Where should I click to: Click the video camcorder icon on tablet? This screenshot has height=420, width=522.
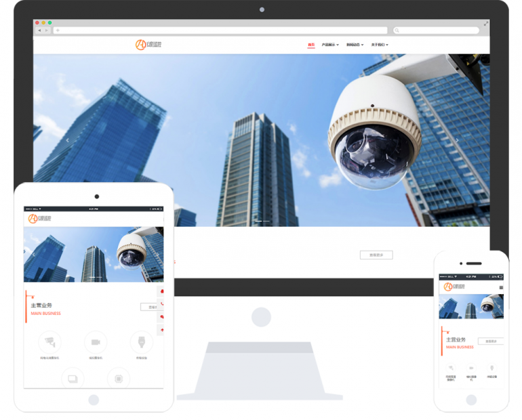(96, 341)
